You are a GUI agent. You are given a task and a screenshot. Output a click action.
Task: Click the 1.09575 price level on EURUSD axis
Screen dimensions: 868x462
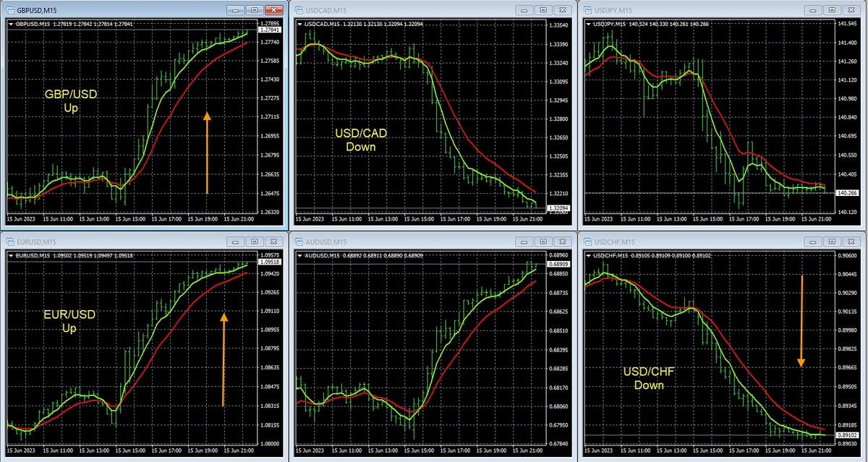pos(271,255)
